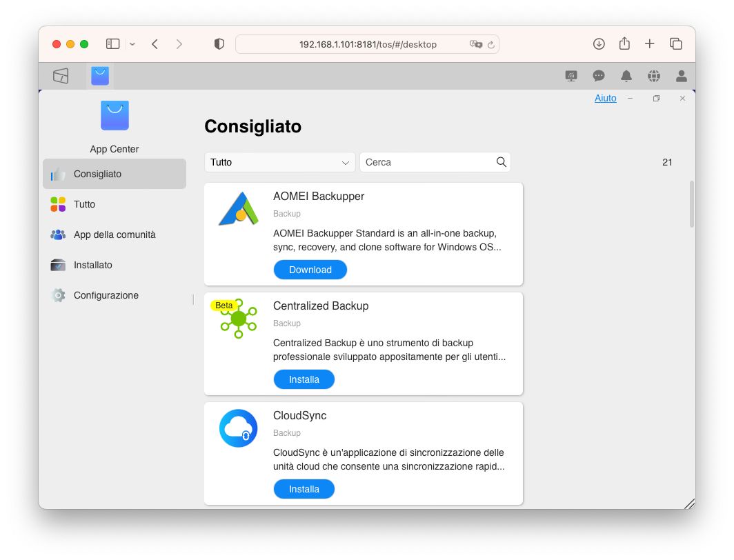
Task: Select Tutto in the sidebar
Action: click(115, 204)
